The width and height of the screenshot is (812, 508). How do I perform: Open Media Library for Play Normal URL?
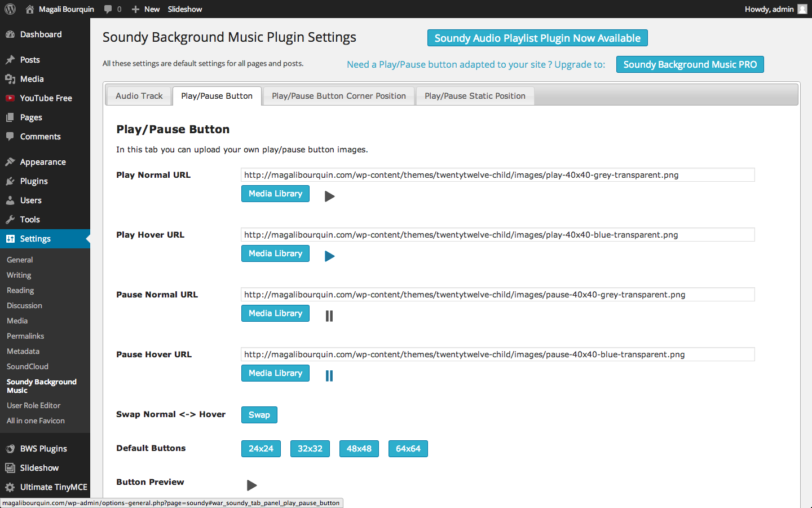[x=275, y=194]
